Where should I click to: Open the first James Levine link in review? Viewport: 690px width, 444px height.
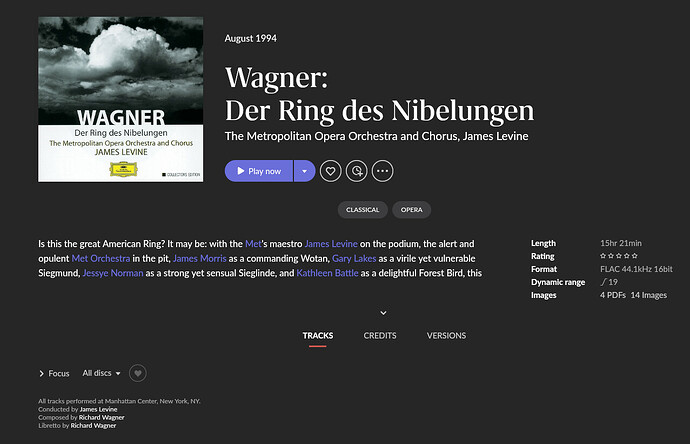coord(331,244)
